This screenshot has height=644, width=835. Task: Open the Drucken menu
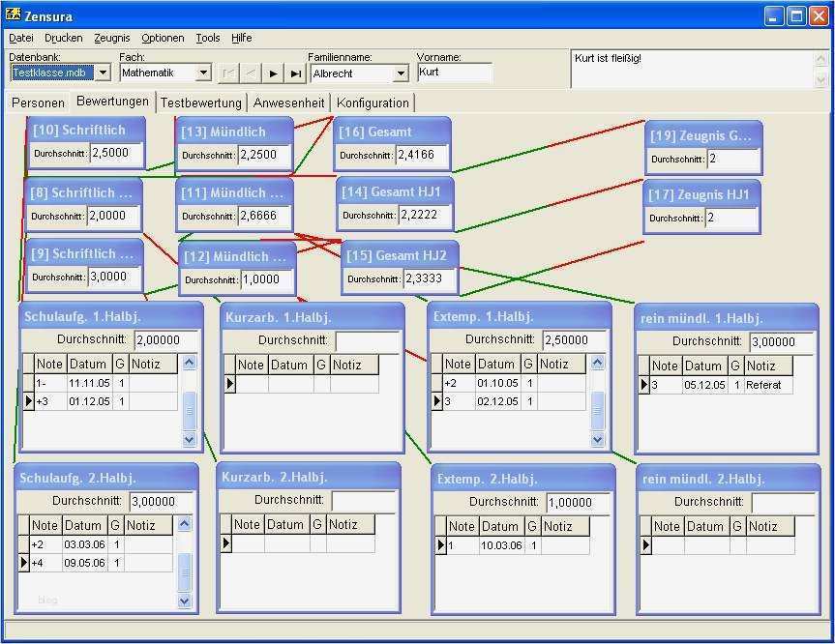tap(63, 38)
